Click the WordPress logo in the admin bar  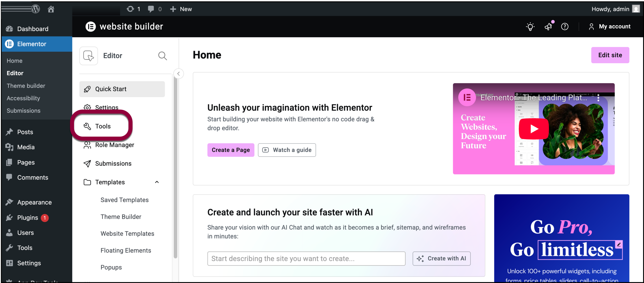tap(36, 9)
